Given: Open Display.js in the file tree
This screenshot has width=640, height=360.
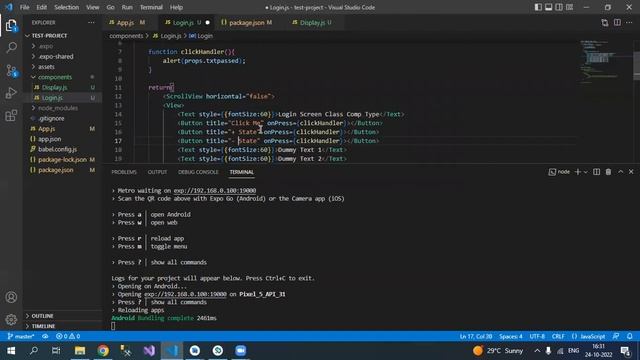Looking at the screenshot, I should point(55,87).
